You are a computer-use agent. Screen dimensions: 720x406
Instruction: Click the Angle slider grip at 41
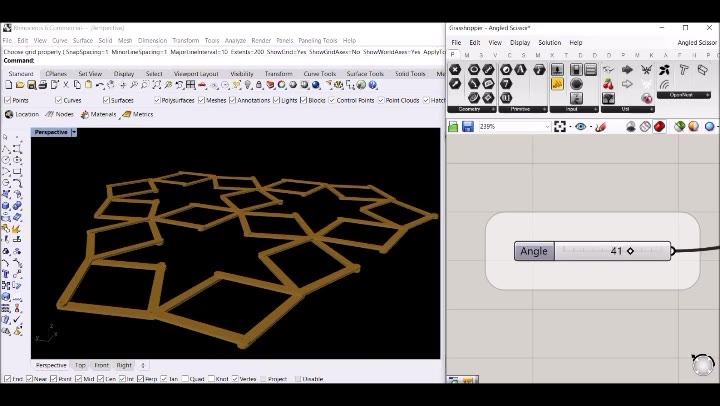coord(630,251)
